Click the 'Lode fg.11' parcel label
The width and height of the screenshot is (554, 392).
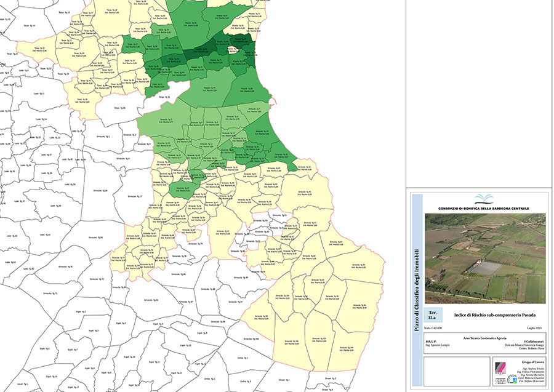pyautogui.click(x=39, y=94)
